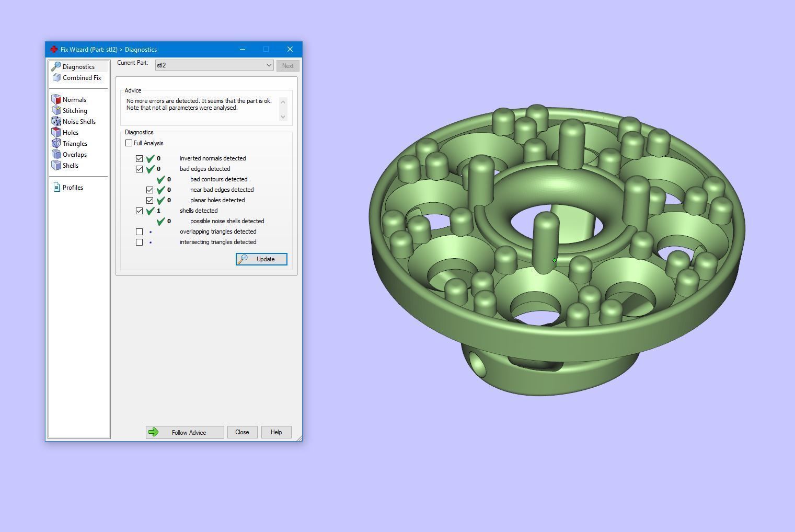Select the Triangles fix page
Image resolution: width=795 pixels, height=532 pixels.
(70, 144)
